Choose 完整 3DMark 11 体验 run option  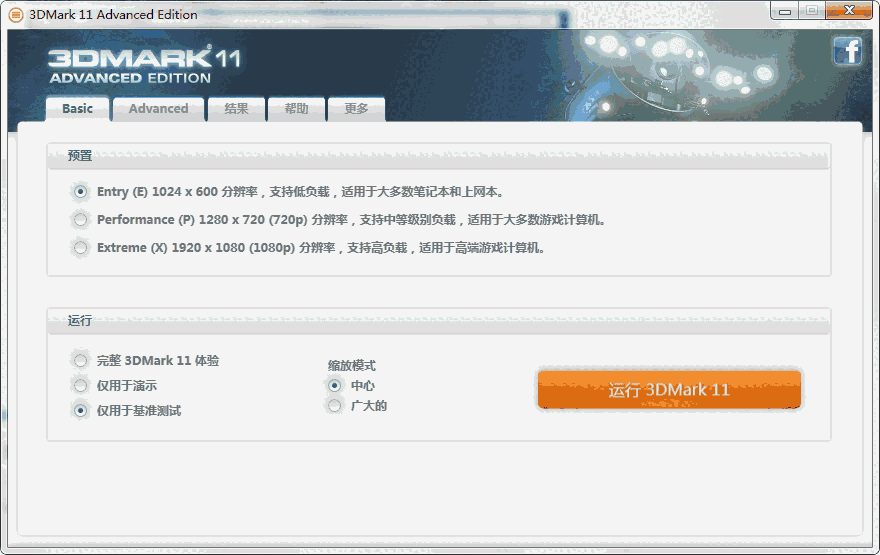(80, 360)
